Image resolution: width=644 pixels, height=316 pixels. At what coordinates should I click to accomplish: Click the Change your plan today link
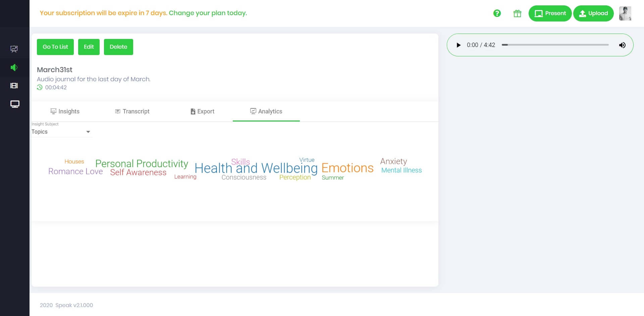coord(208,13)
